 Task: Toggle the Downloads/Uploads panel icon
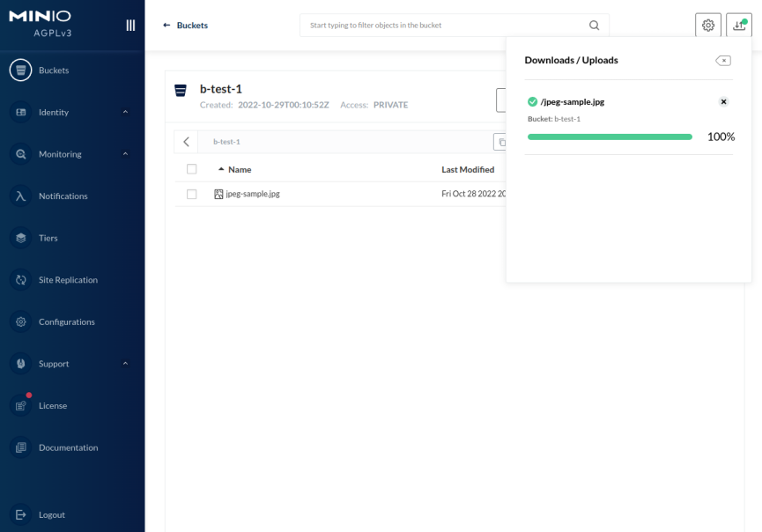coord(738,26)
